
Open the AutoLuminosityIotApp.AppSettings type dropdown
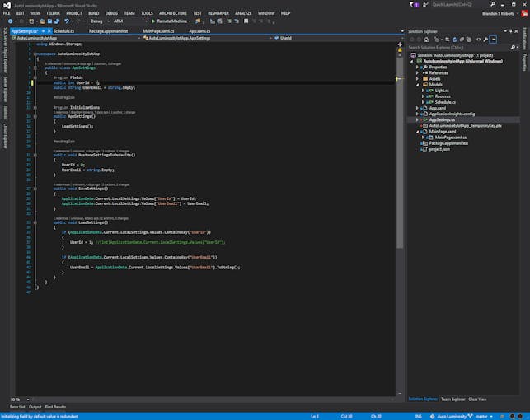[208, 38]
